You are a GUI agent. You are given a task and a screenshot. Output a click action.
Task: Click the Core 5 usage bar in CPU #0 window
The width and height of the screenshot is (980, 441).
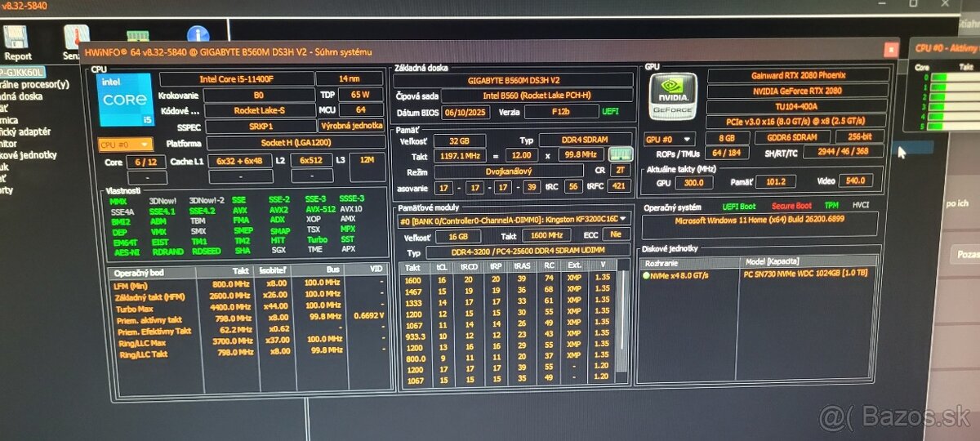tap(952, 125)
